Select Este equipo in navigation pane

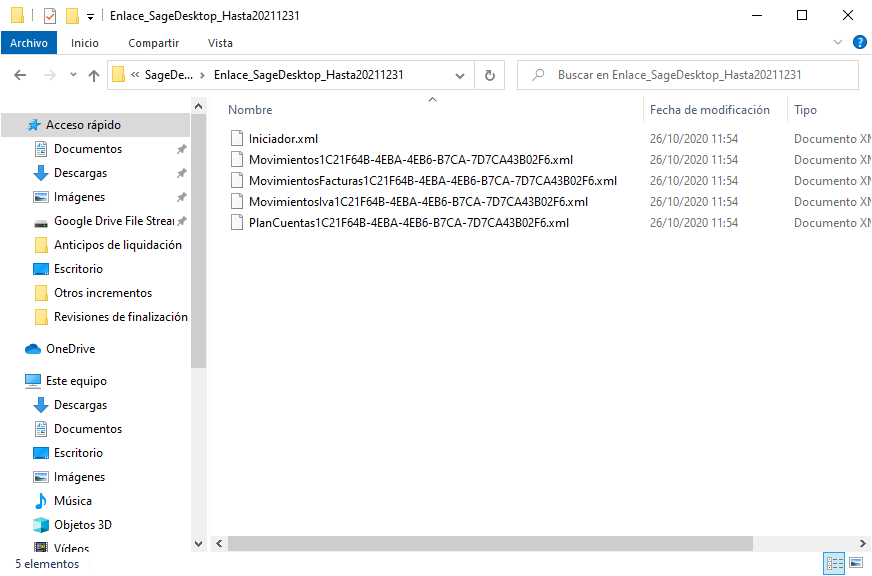coord(76,381)
